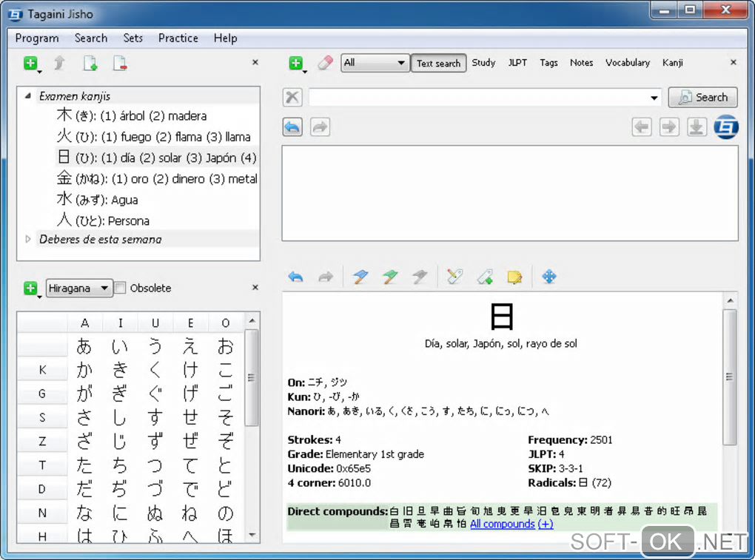
Task: Click the download all results arrow icon
Action: click(x=697, y=127)
